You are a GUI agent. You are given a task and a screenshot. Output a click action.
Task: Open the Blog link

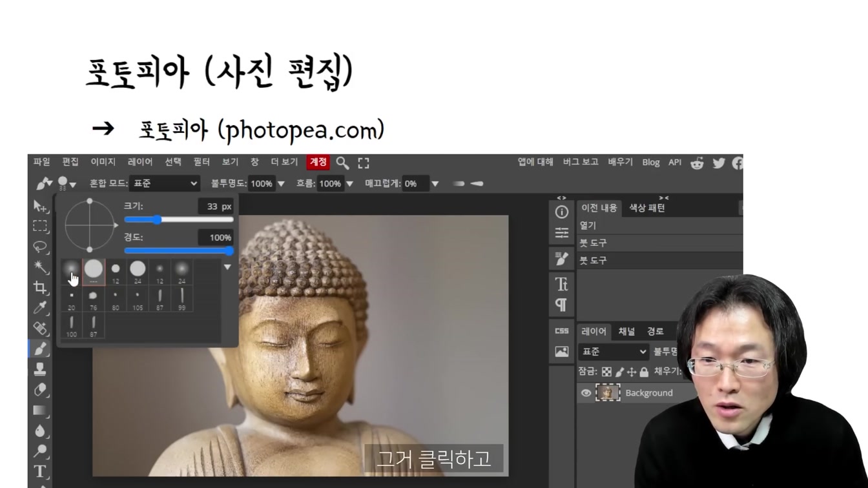(x=651, y=163)
